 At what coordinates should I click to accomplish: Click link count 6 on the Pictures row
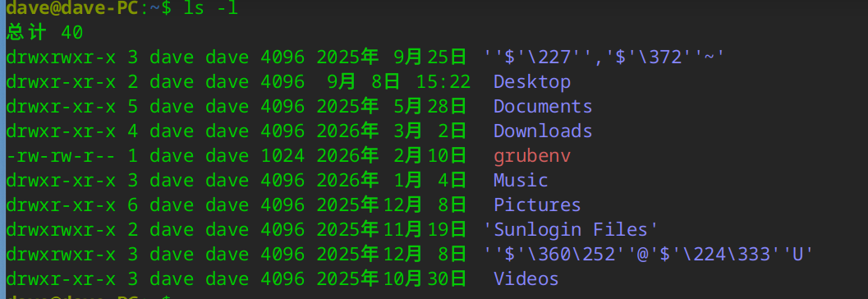coord(133,205)
